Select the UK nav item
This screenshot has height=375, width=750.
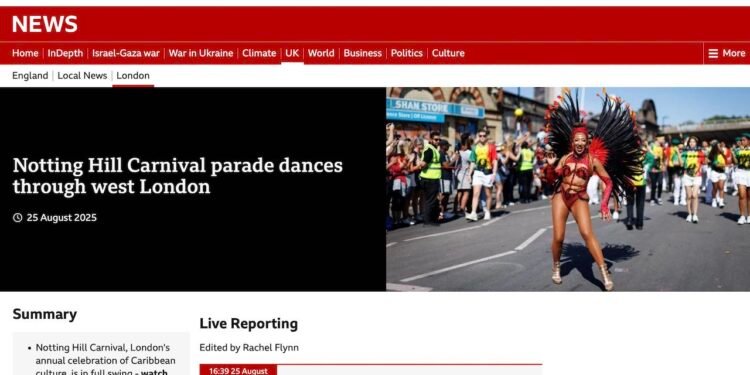click(x=292, y=53)
